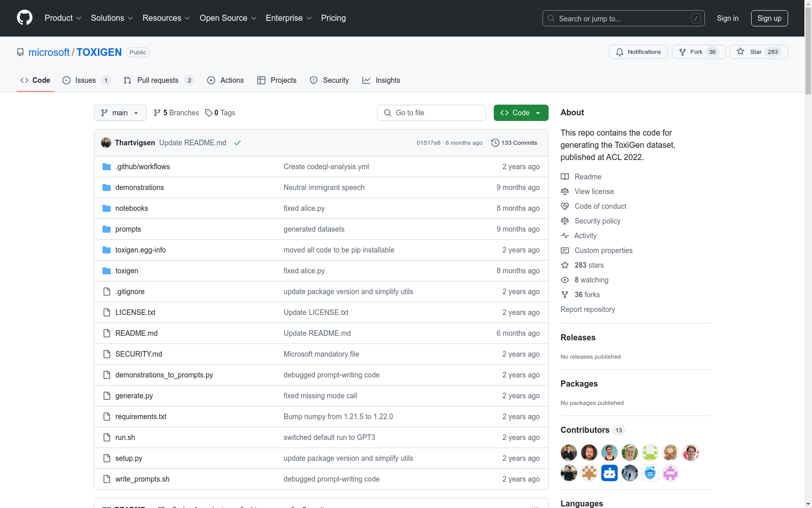Click the toxigen.egg-info folder icon
This screenshot has width=812, height=508.
(107, 250)
